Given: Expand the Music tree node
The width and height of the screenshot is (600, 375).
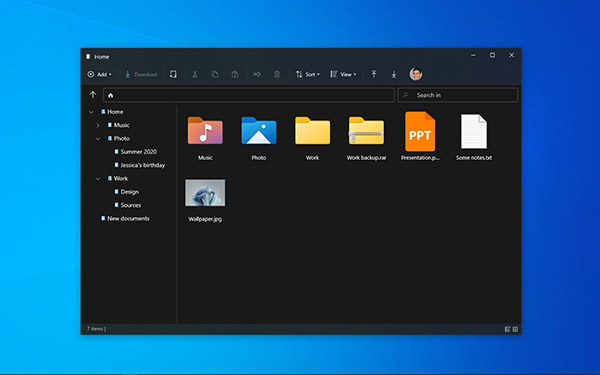Looking at the screenshot, I should pos(98,125).
